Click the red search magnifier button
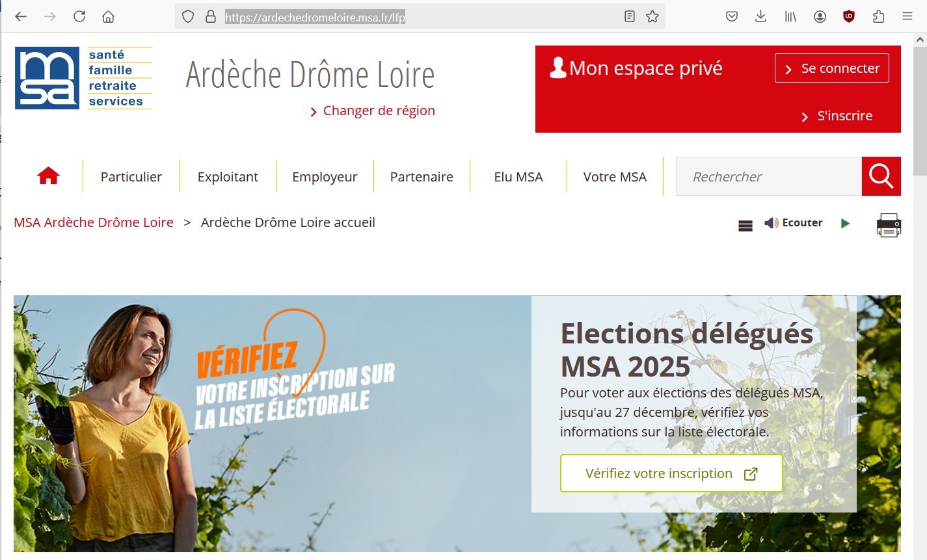Viewport: 927px width, 560px height. 881,176
